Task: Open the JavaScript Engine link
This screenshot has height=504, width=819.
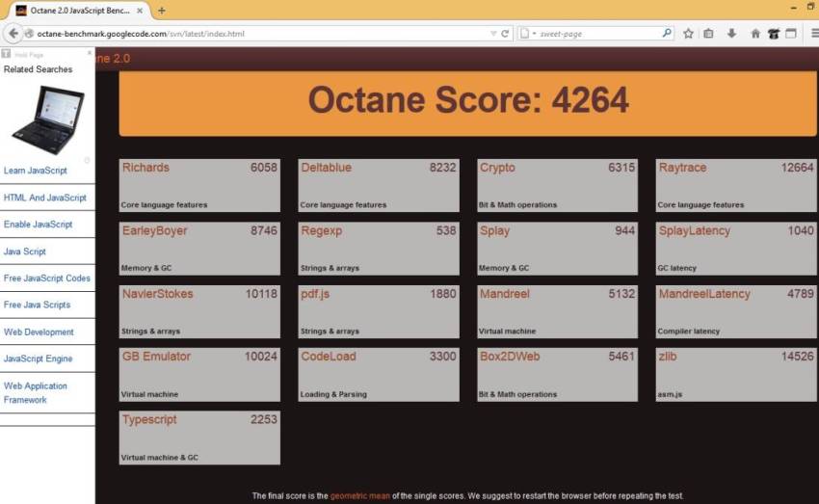Action: 38,358
